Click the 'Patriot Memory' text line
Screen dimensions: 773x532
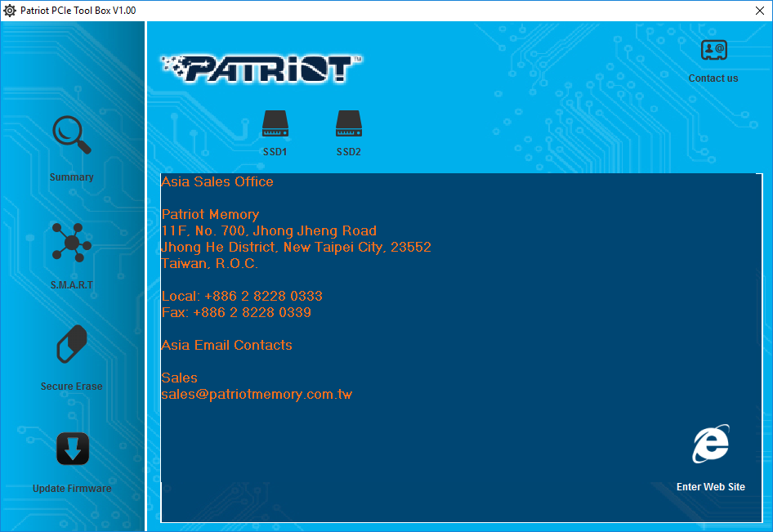pyautogui.click(x=211, y=214)
